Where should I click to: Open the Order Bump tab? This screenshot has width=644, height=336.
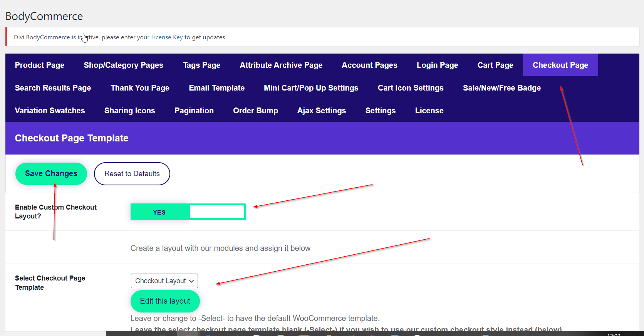pos(255,111)
